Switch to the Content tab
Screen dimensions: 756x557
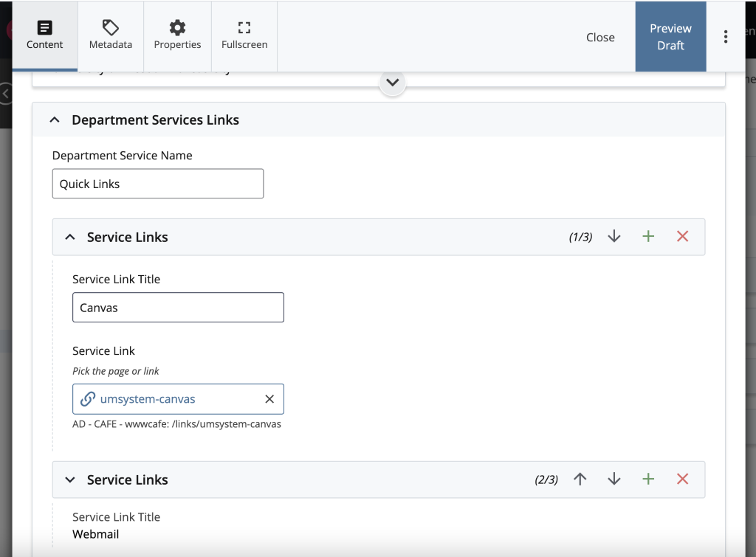click(45, 36)
